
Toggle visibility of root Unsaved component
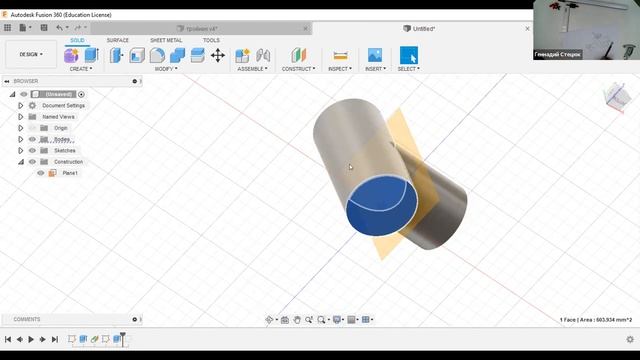click(24, 94)
